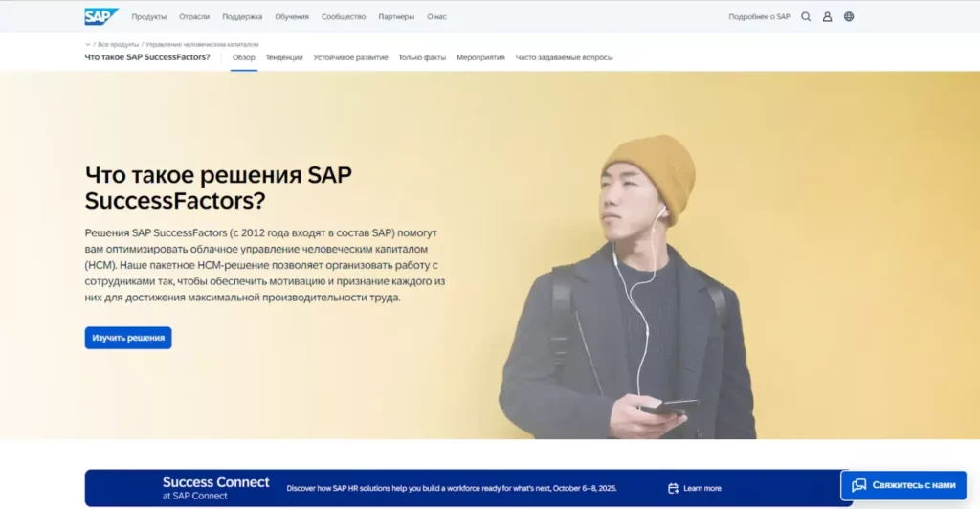The image size is (980, 509).
Task: Click the calendar icon beside Learn more
Action: click(x=673, y=488)
